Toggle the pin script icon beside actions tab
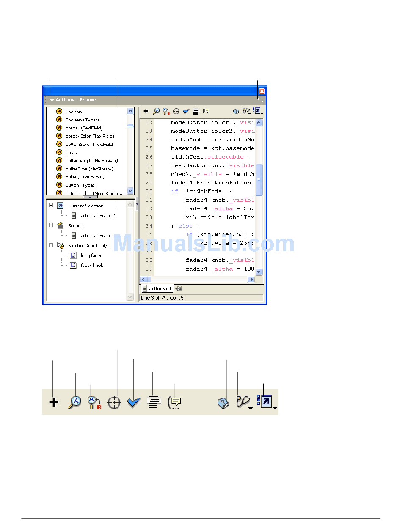The height and width of the screenshot is (532, 402). [179, 288]
